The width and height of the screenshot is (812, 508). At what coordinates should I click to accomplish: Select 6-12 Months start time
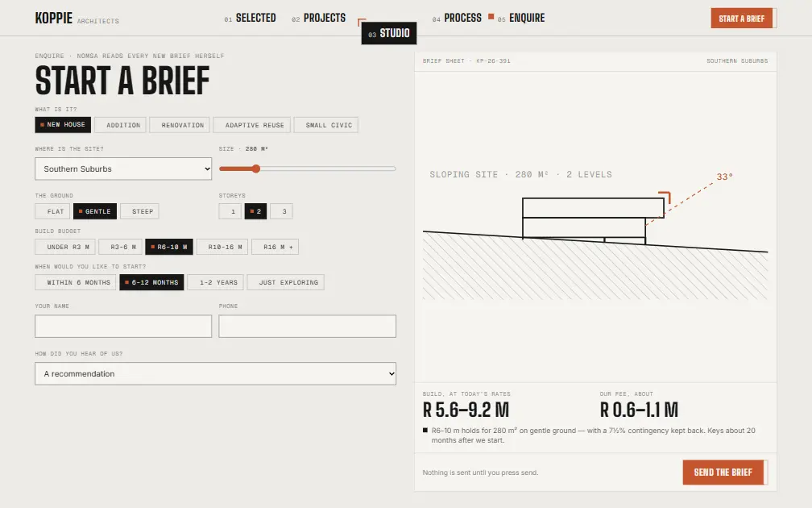coord(151,282)
